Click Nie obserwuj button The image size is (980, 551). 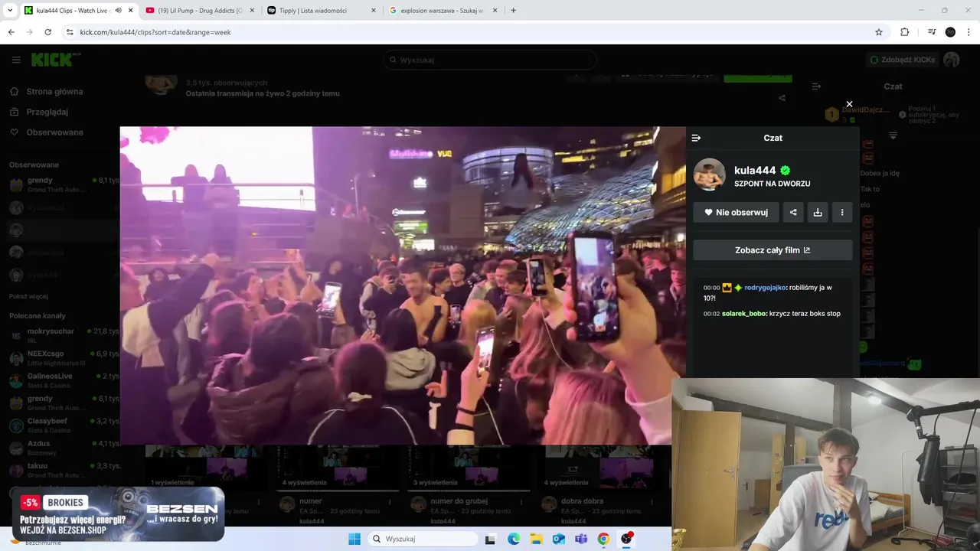(736, 212)
